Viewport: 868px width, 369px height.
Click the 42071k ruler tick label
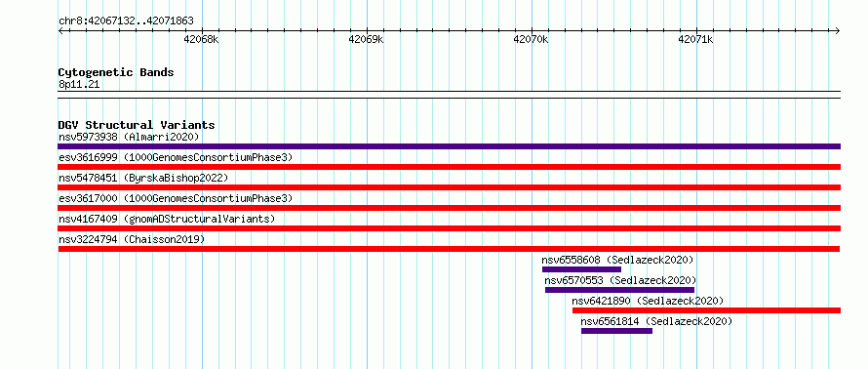[x=695, y=39]
